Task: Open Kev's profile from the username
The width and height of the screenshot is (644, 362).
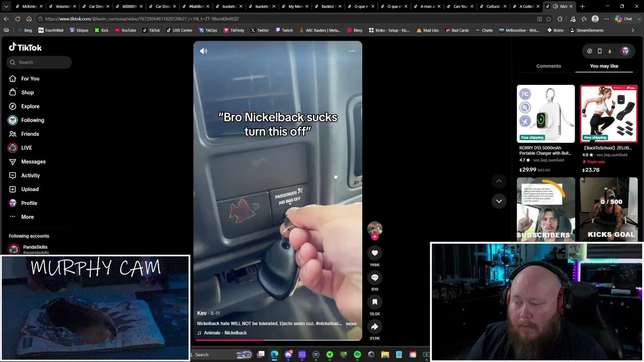Action: point(202,313)
